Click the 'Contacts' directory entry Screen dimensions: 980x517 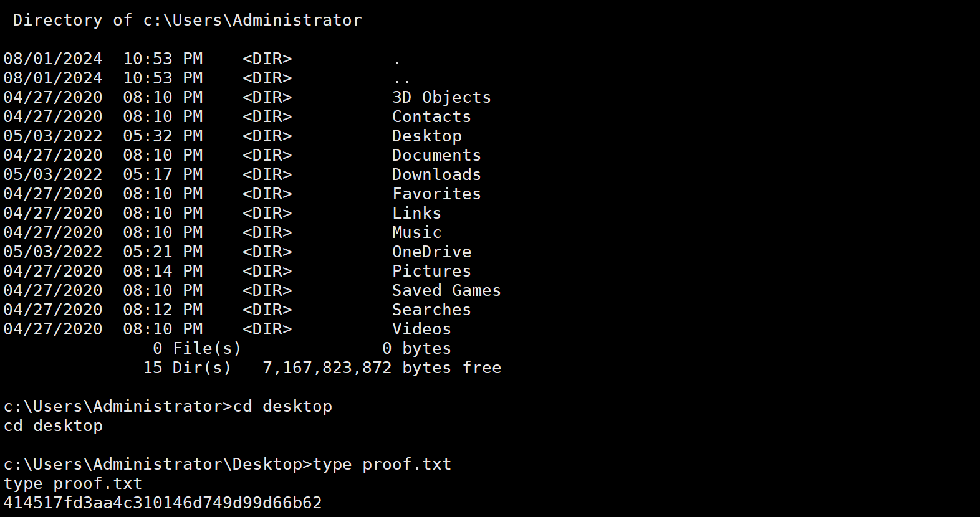[x=431, y=117]
